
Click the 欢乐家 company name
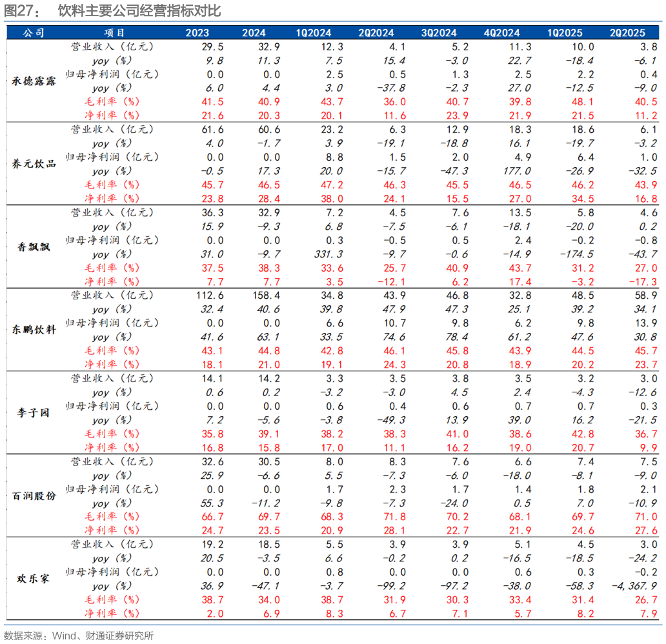34,578
